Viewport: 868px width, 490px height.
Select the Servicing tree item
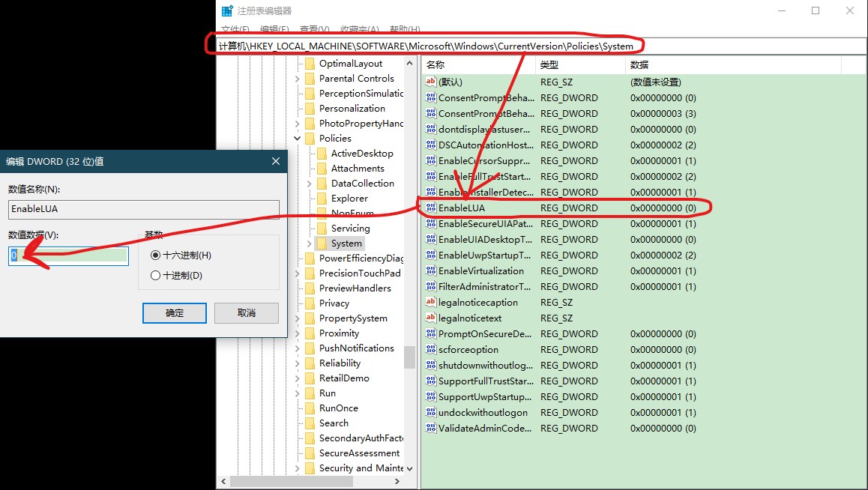[350, 228]
